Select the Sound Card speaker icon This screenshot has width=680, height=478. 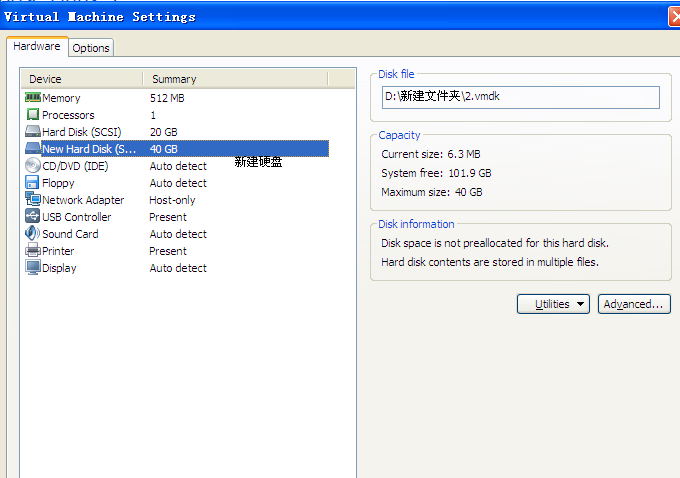33,233
